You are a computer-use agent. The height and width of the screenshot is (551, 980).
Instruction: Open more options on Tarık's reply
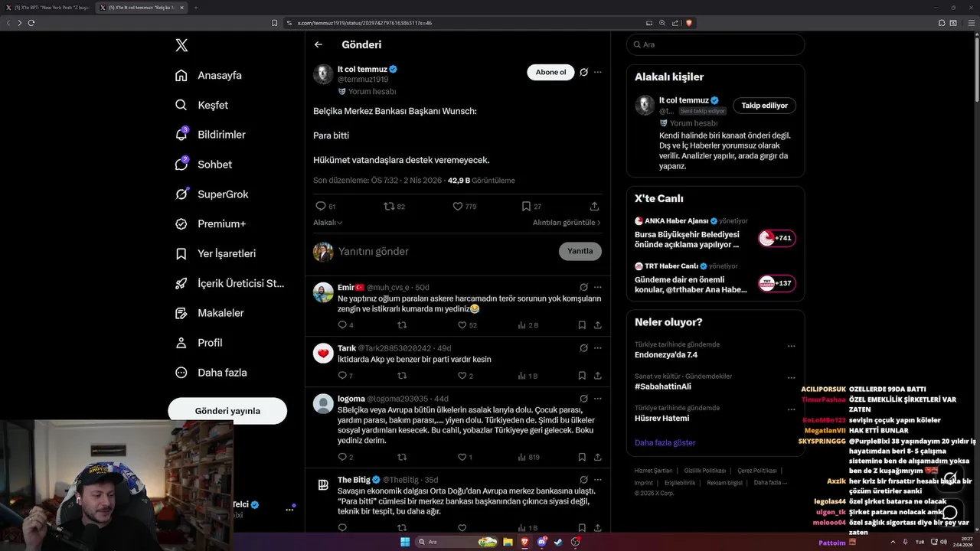(598, 348)
